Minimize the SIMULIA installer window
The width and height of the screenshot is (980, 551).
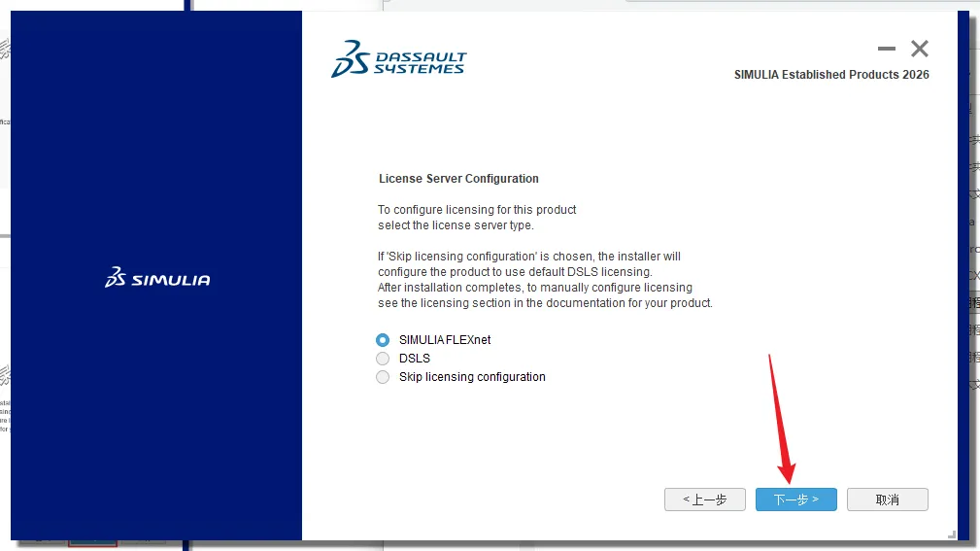886,49
